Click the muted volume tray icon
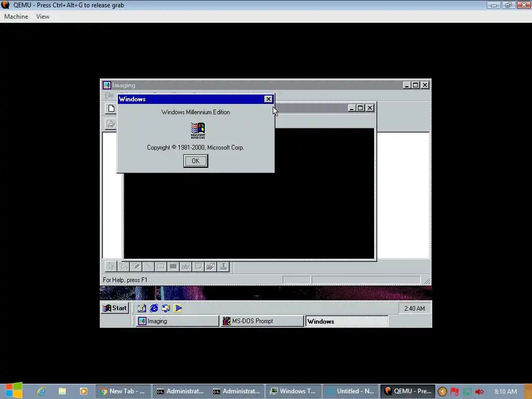 480,392
